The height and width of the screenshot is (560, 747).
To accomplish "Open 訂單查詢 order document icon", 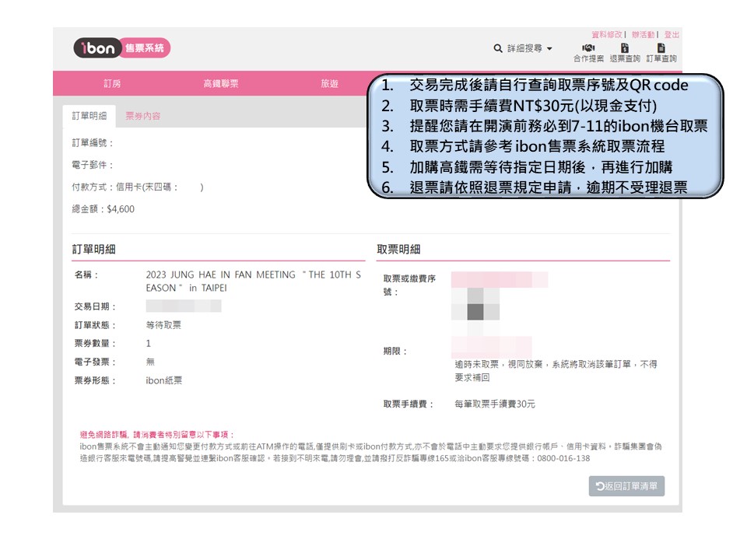I will [661, 49].
